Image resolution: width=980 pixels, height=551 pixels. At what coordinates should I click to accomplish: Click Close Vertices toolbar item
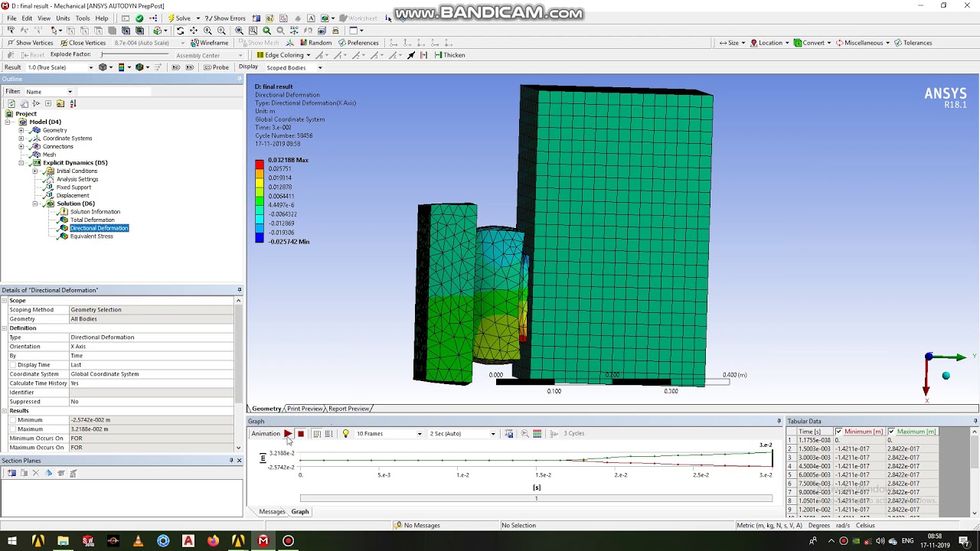[83, 43]
